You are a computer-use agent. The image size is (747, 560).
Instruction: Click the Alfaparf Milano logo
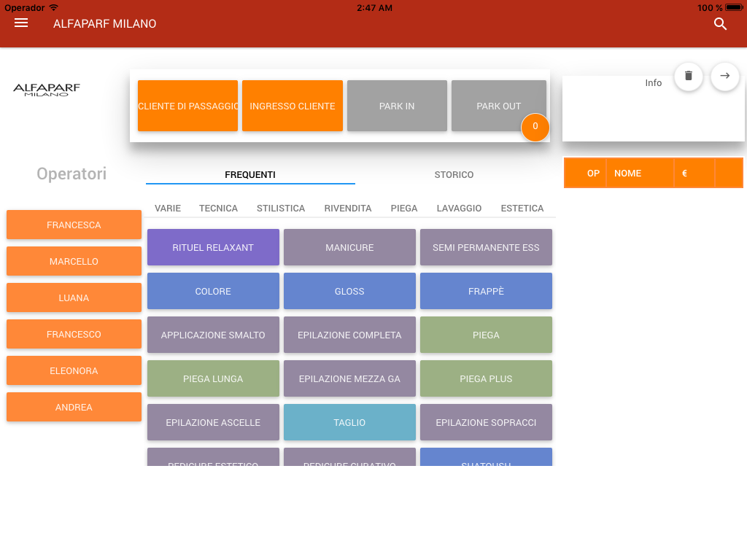(x=47, y=90)
